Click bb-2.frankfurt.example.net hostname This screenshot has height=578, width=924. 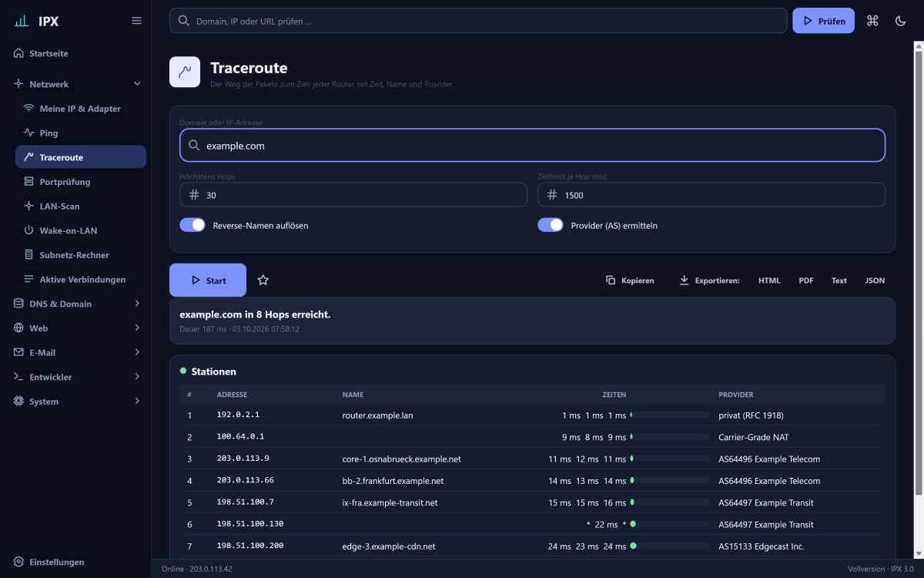point(393,481)
